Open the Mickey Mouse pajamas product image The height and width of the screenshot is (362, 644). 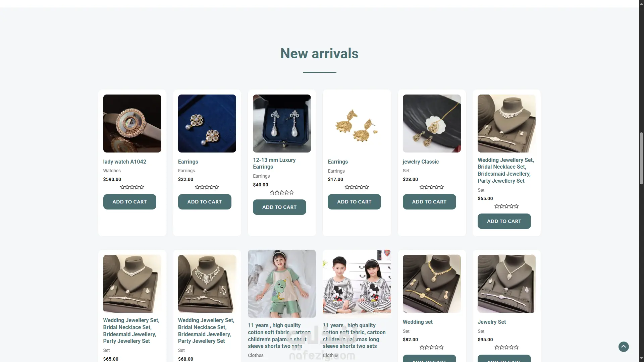(357, 284)
